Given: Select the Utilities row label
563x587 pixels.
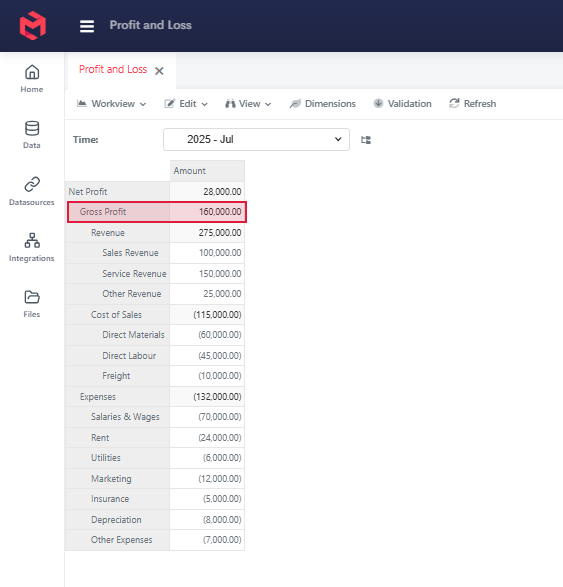Looking at the screenshot, I should click(x=118, y=458).
